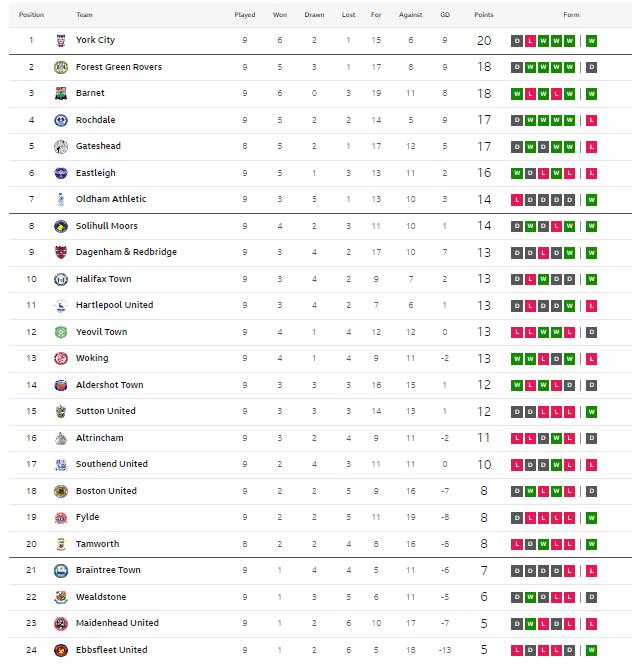Click the Form column header
This screenshot has height=664, width=632.
point(571,15)
